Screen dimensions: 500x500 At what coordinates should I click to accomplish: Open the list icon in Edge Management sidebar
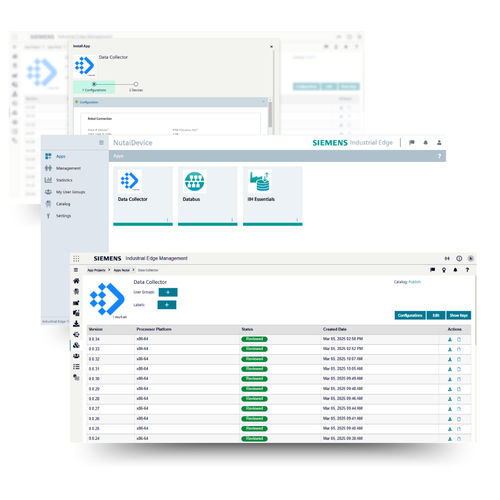tap(76, 367)
